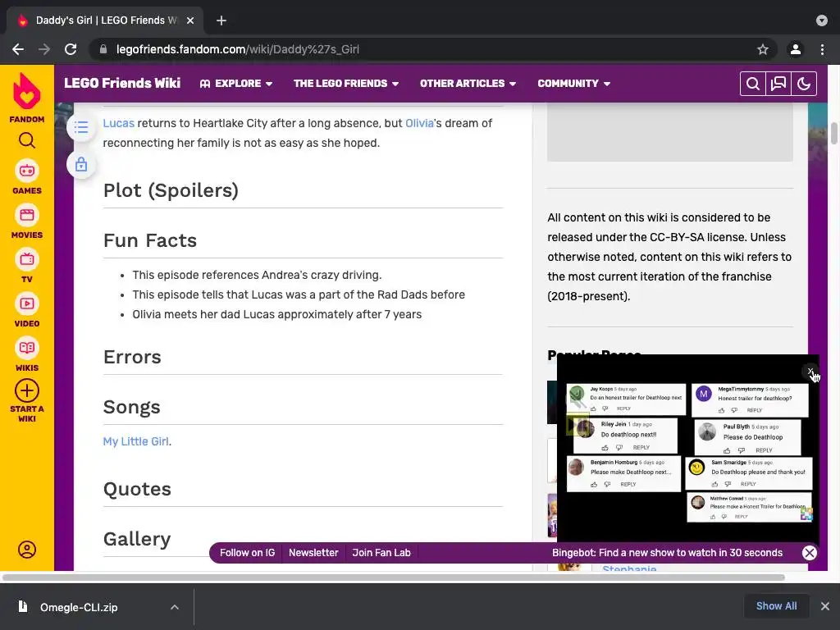840x630 pixels.
Task: Click the Stephanie link below the notification bar
Action: (629, 568)
